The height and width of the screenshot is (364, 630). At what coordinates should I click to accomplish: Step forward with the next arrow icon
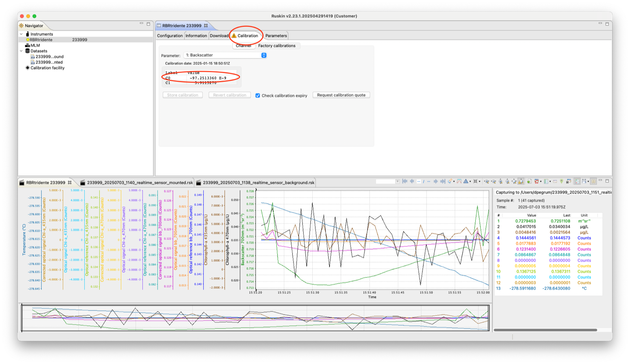(x=435, y=181)
